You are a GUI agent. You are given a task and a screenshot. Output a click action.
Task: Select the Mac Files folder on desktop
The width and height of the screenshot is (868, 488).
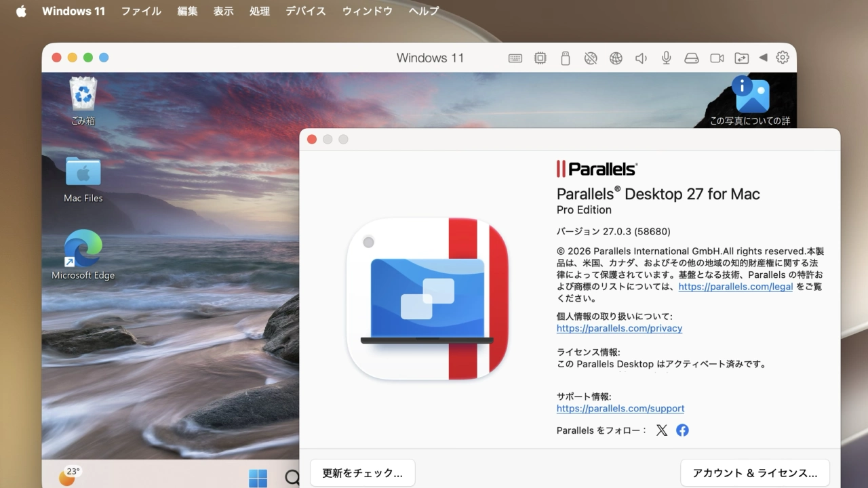(83, 179)
